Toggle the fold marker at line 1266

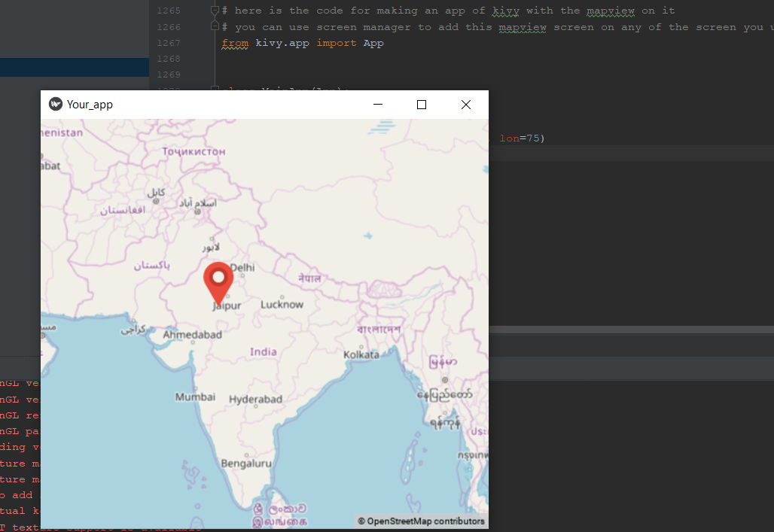coord(215,27)
